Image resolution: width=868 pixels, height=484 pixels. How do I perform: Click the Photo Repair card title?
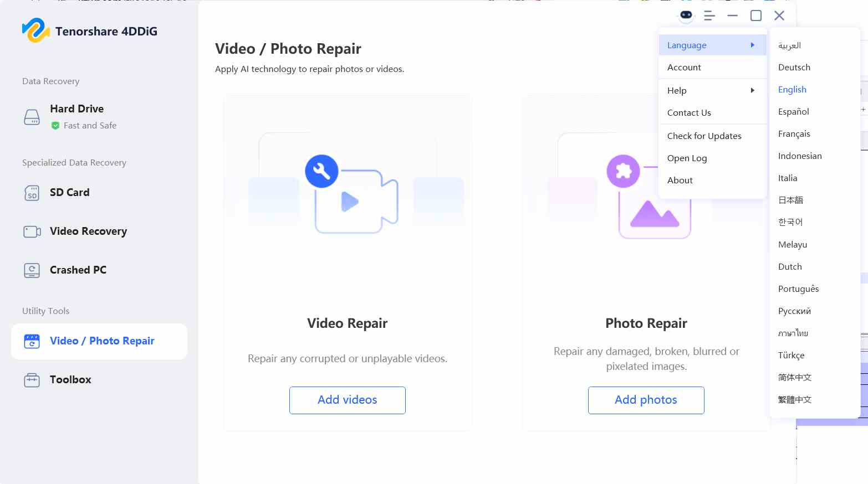pos(646,323)
